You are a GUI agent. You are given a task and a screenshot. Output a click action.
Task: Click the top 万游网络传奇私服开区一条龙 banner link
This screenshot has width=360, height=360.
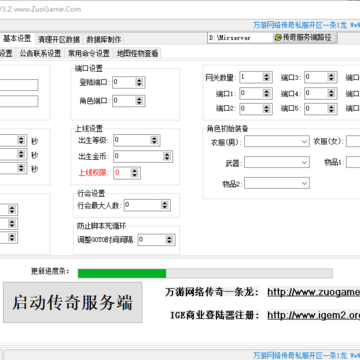[x=300, y=25]
